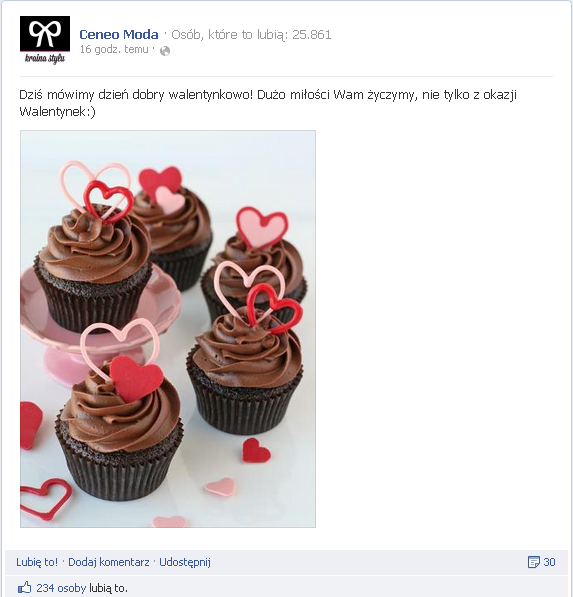Viewport: 573px width, 597px height.
Task: View the '234 osoby' likers list
Action: click(61, 588)
